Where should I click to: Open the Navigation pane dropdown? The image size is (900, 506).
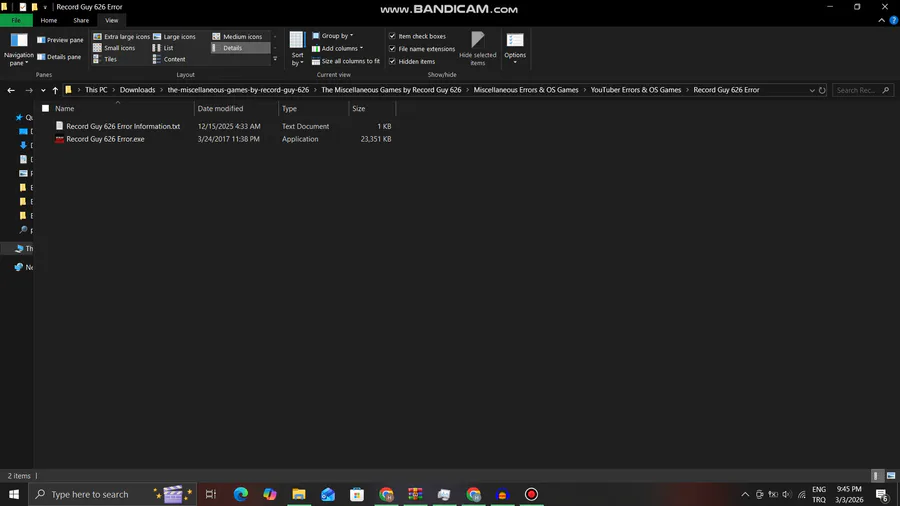(18, 49)
